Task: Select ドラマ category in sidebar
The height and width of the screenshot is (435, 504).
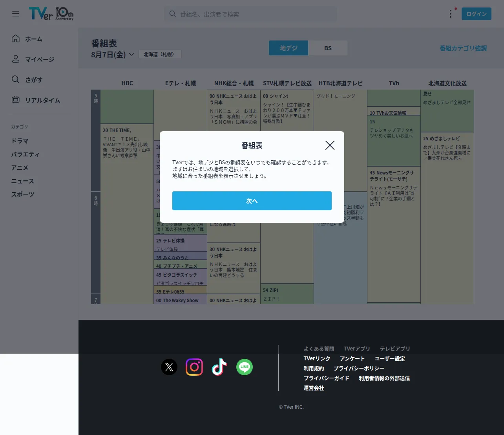Action: coord(20,141)
